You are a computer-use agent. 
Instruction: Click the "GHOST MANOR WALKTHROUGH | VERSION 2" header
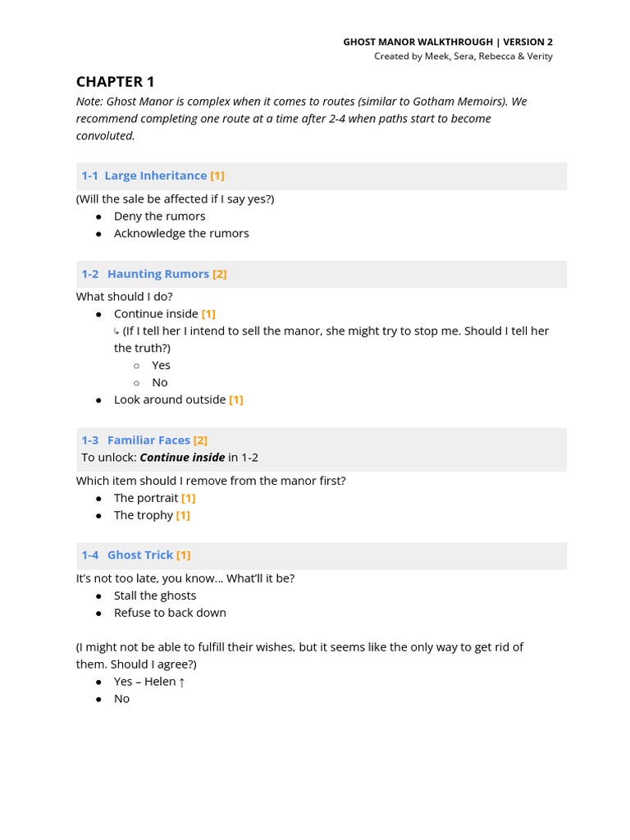(447, 42)
